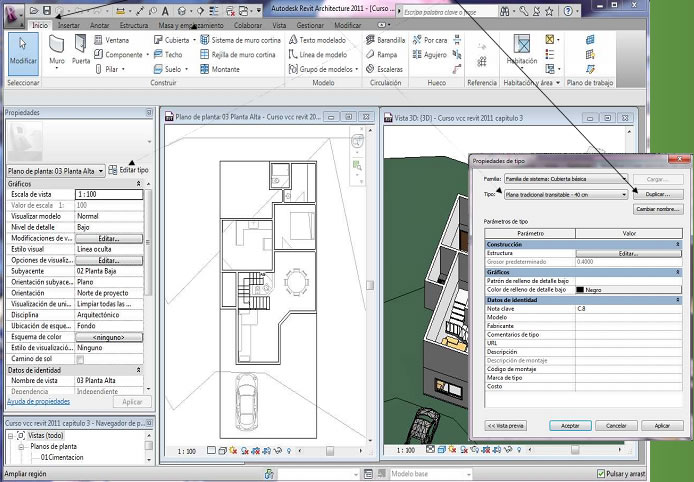694x482 pixels.
Task: Open the Estructura ribbon tab
Action: click(133, 24)
